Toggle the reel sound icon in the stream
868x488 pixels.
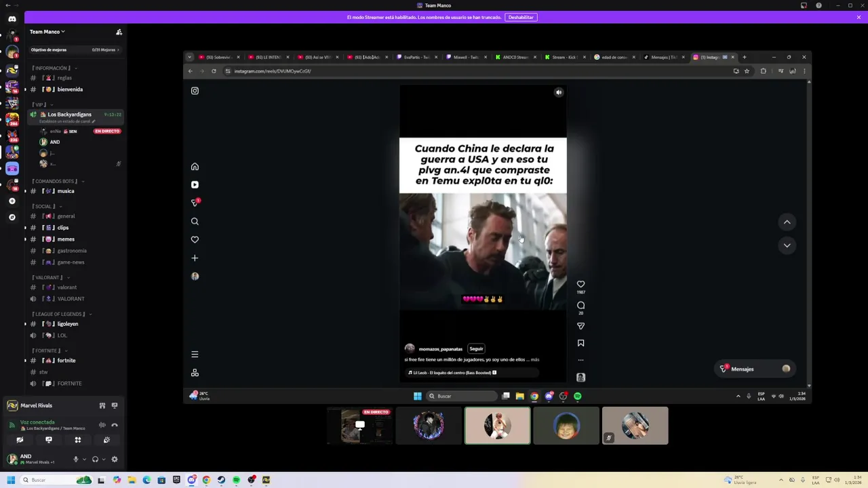pos(559,93)
